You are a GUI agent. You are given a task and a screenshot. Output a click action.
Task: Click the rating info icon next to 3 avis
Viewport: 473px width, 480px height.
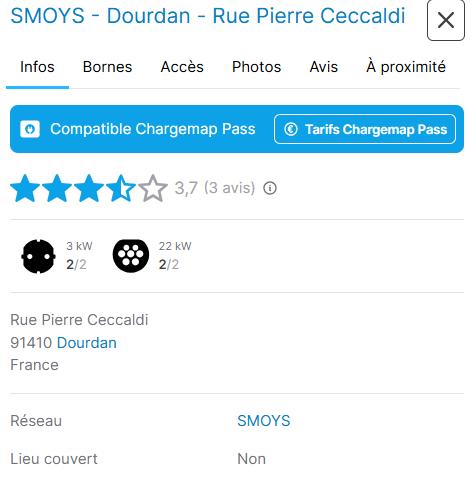tap(270, 188)
